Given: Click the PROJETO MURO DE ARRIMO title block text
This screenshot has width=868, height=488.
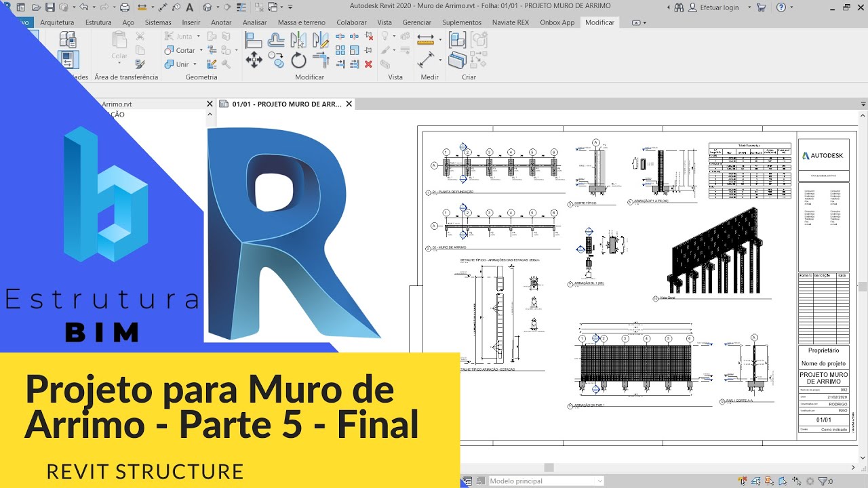Looking at the screenshot, I should 824,378.
